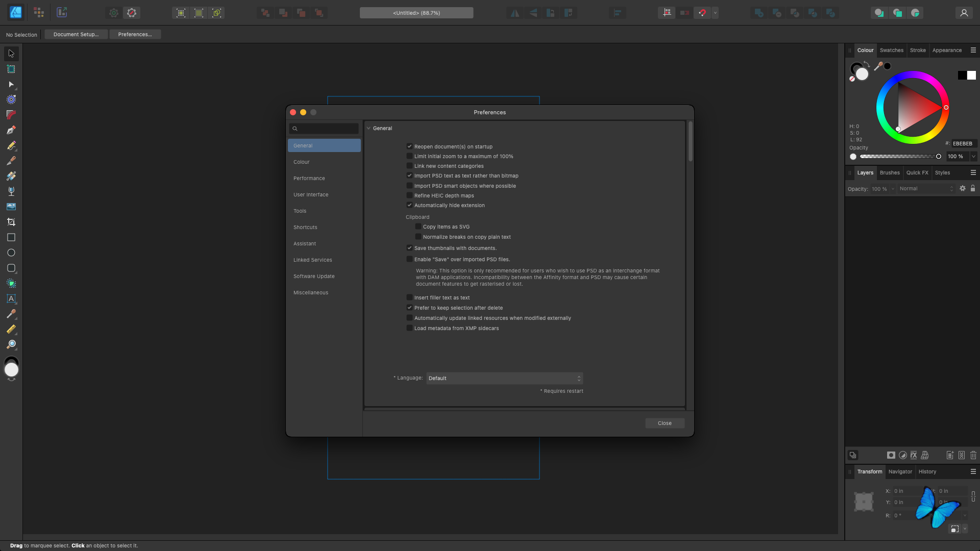Screen dimensions: 980x551
Task: Open the Software Update preferences category
Action: coord(324,276)
